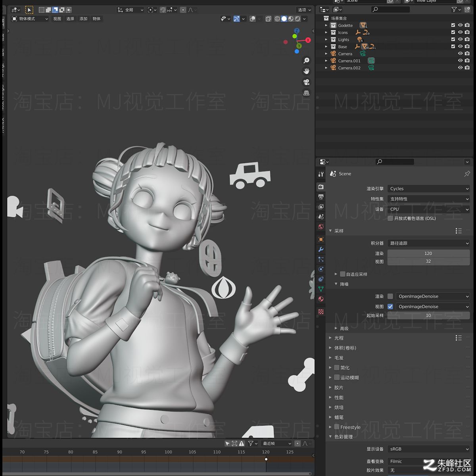Open the Modifiers wrench tab
The width and height of the screenshot is (476, 476).
[x=321, y=250]
